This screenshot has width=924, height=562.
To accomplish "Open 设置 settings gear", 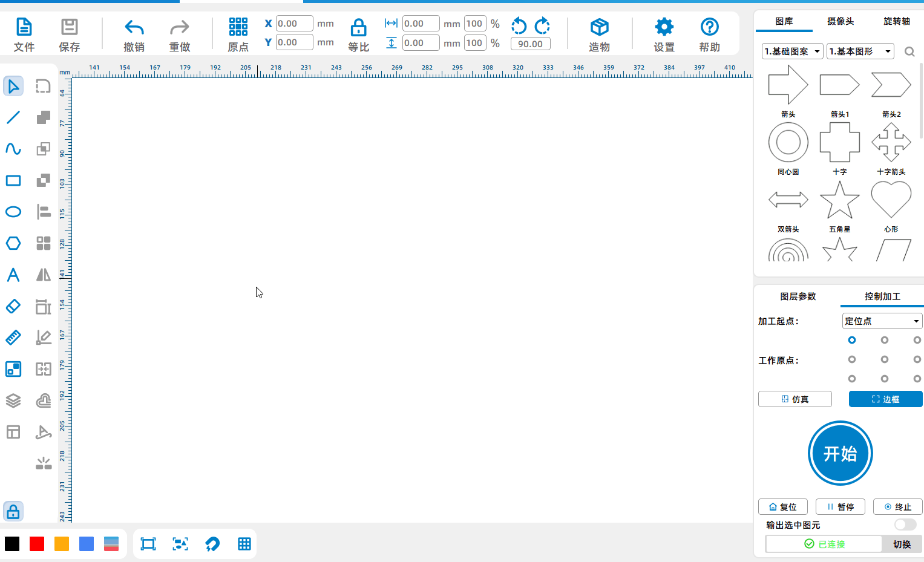I will [x=664, y=27].
